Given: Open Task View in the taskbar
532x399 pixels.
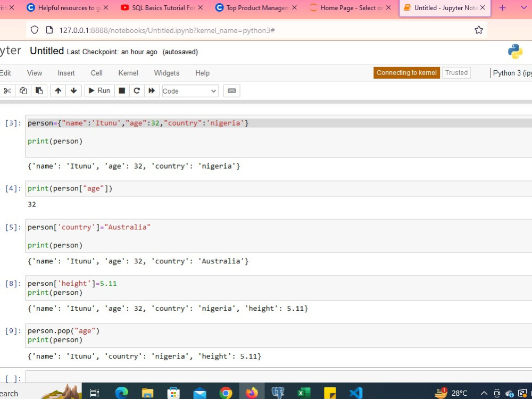Looking at the screenshot, I should coord(95,393).
